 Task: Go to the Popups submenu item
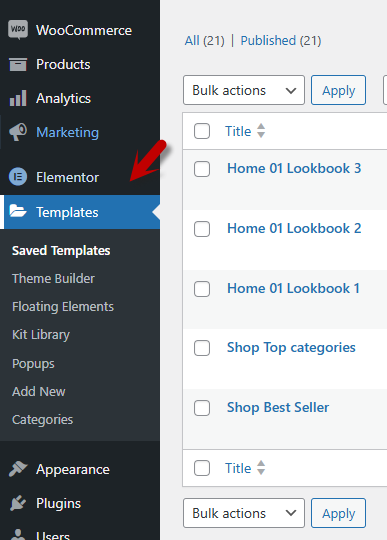tap(33, 364)
